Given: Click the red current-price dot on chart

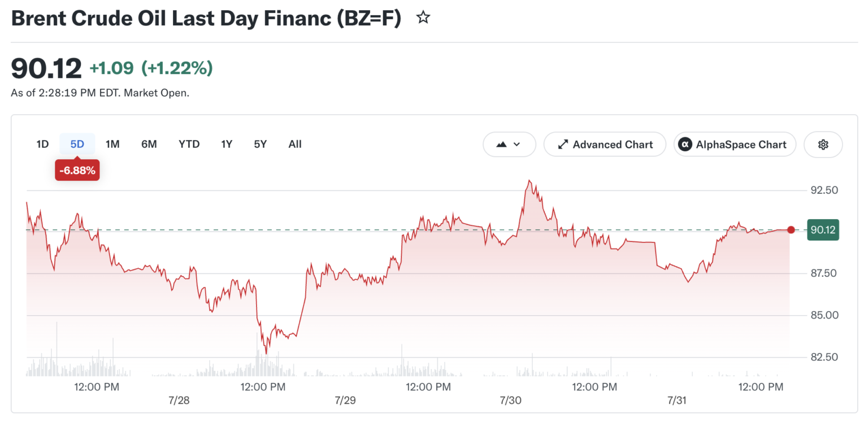Looking at the screenshot, I should 791,230.
